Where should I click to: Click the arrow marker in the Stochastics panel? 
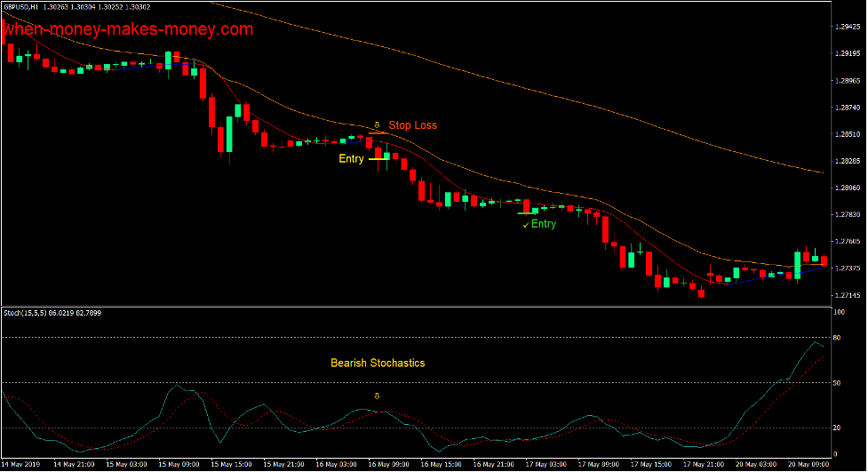[377, 396]
